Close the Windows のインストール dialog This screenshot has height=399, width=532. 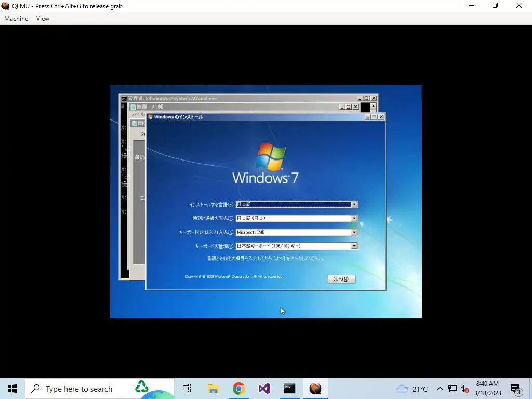381,117
